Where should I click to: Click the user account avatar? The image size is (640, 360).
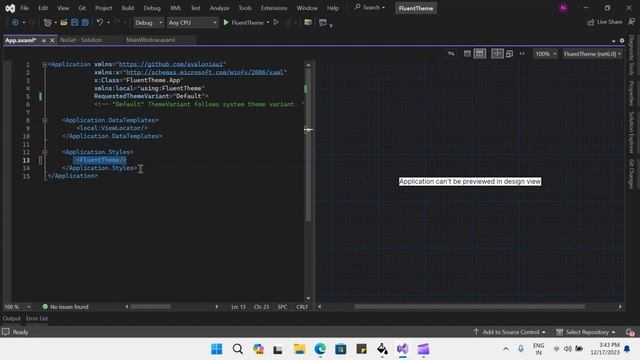pyautogui.click(x=563, y=8)
